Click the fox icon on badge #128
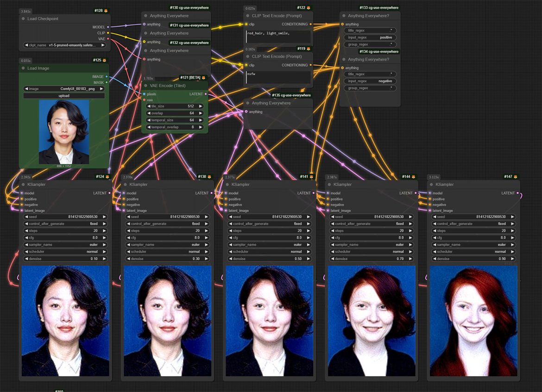 pos(106,11)
